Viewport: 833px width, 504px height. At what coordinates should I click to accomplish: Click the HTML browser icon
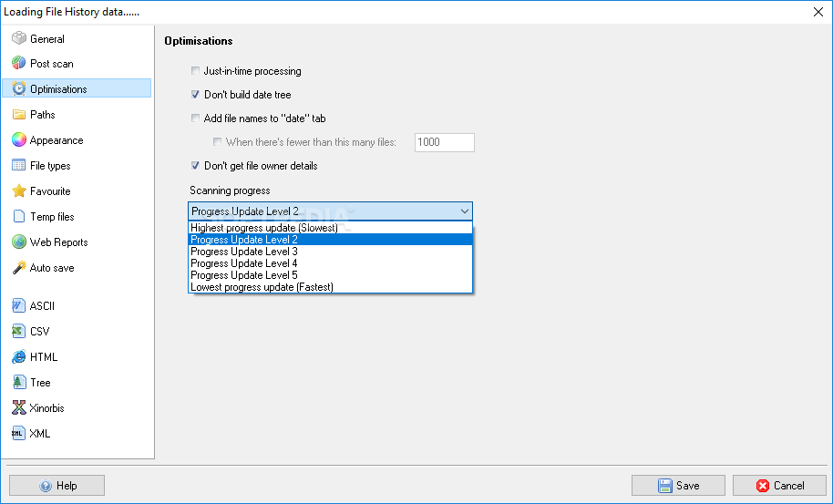pyautogui.click(x=19, y=356)
